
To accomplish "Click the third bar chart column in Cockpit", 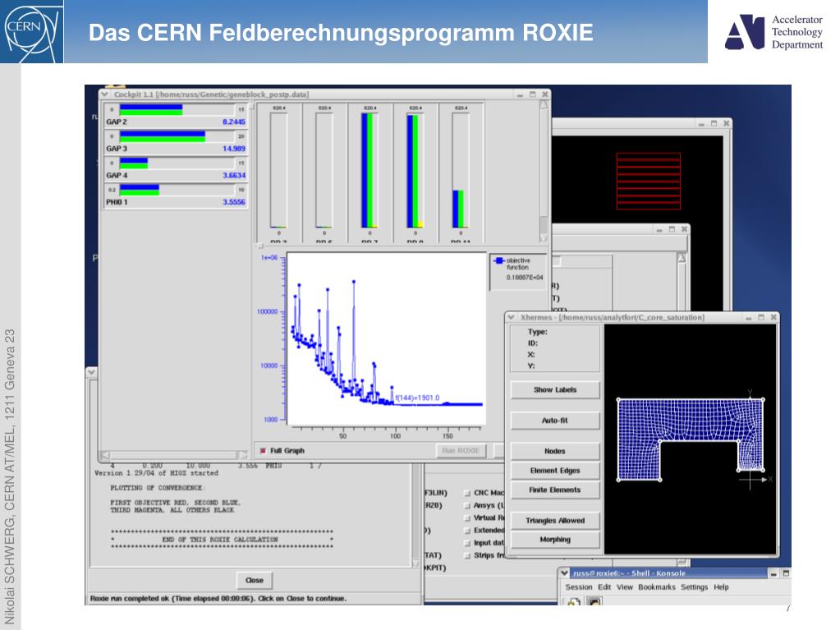I will (x=370, y=170).
